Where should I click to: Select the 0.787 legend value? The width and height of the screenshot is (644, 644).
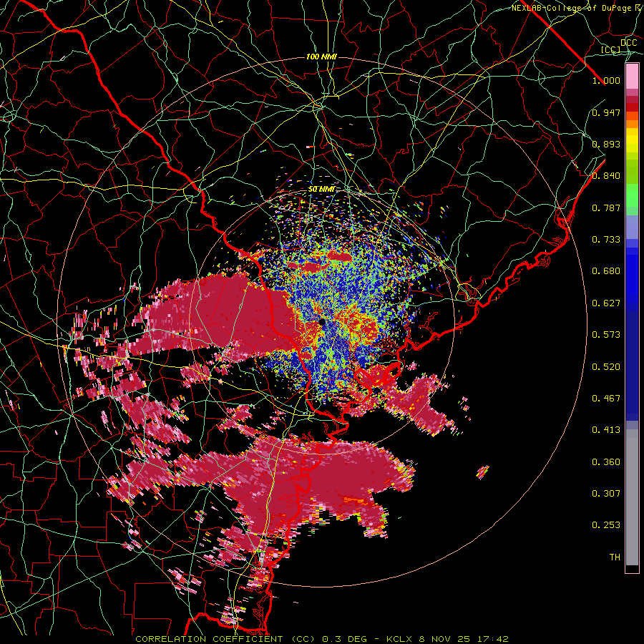tap(606, 208)
